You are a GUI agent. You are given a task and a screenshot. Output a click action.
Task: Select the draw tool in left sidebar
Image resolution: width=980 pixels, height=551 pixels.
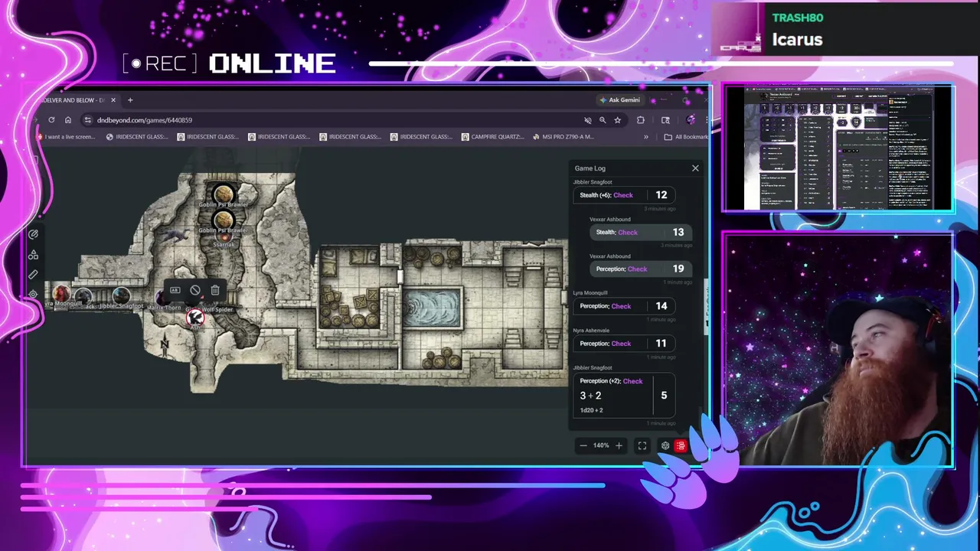coord(33,235)
